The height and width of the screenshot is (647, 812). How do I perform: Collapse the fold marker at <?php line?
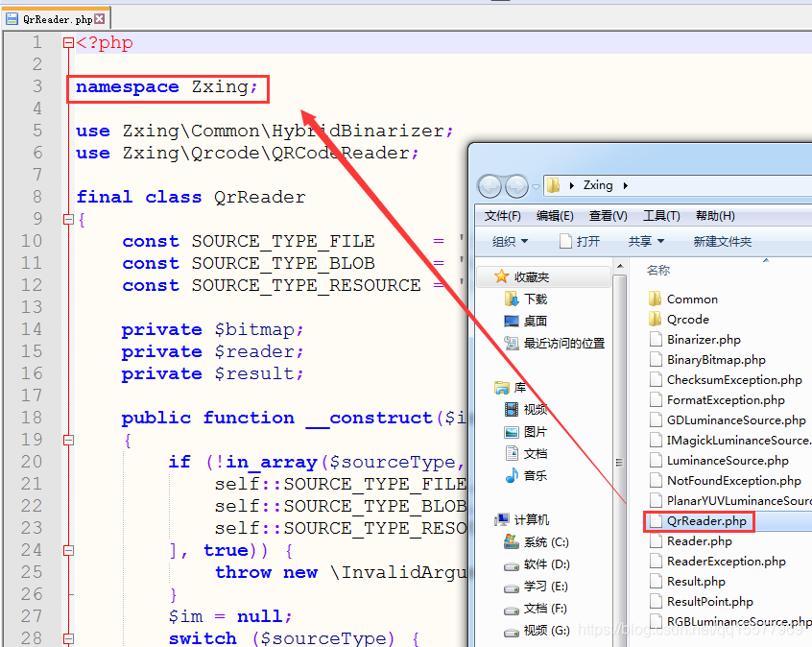pos(67,43)
